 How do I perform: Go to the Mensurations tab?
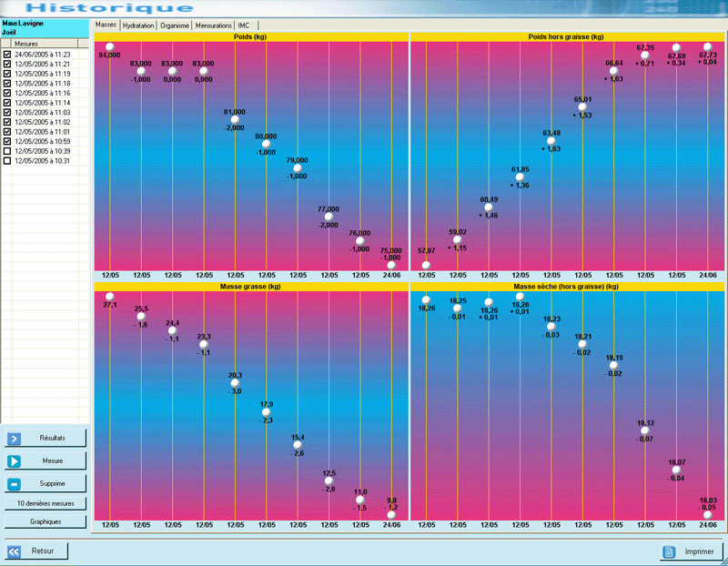coord(214,25)
